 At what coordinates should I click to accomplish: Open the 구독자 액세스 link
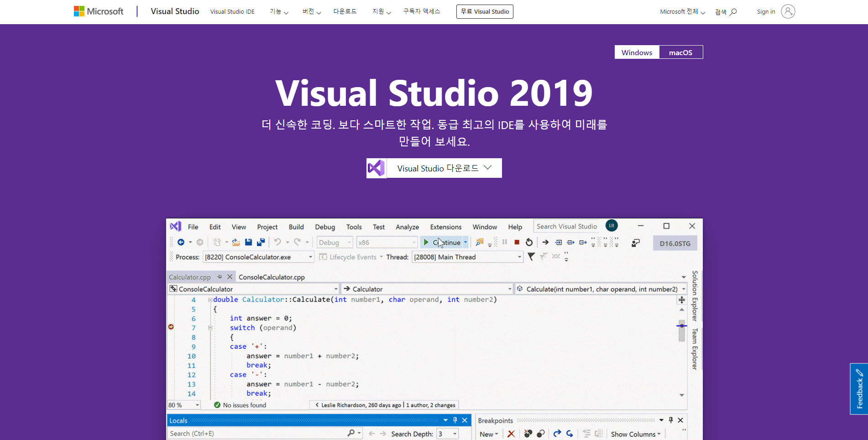click(422, 11)
